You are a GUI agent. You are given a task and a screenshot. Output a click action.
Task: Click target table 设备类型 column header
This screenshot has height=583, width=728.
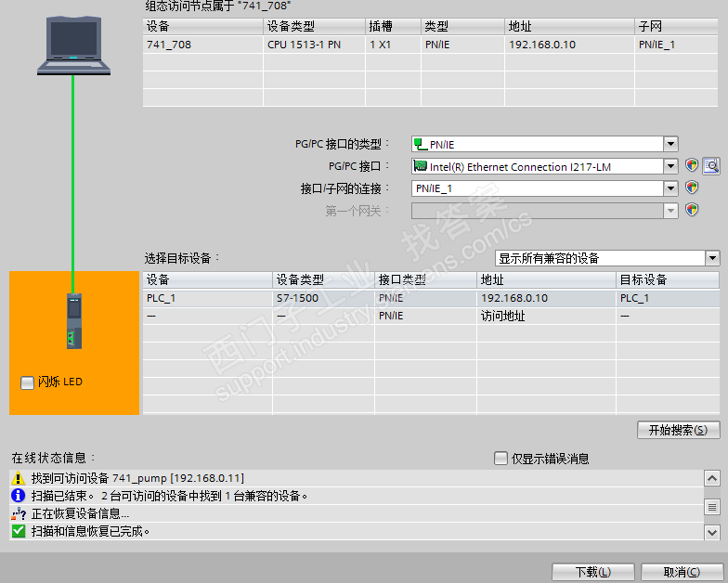(323, 280)
